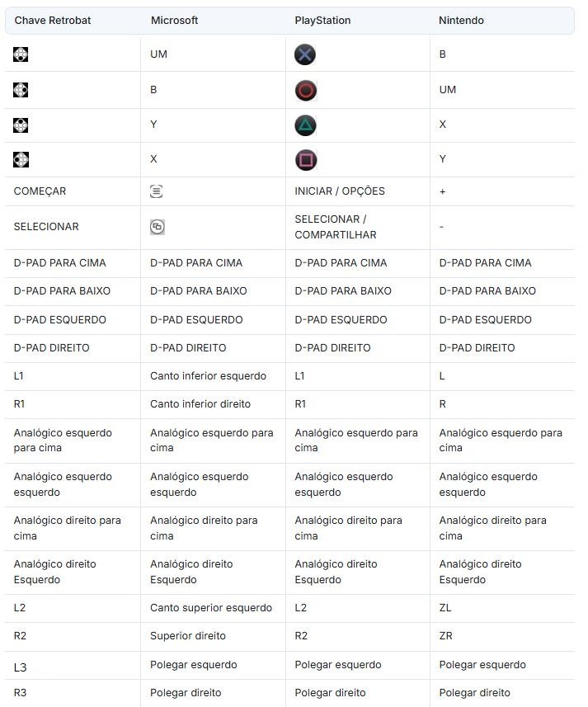Click the PlayStation Circle button icon
Screen dimensions: 588x707
pos(305,90)
